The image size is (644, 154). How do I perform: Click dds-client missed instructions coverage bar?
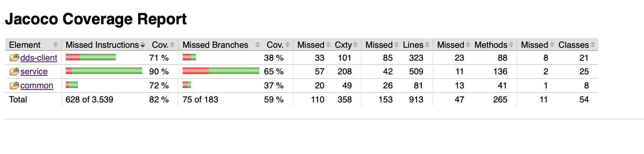coord(91,57)
